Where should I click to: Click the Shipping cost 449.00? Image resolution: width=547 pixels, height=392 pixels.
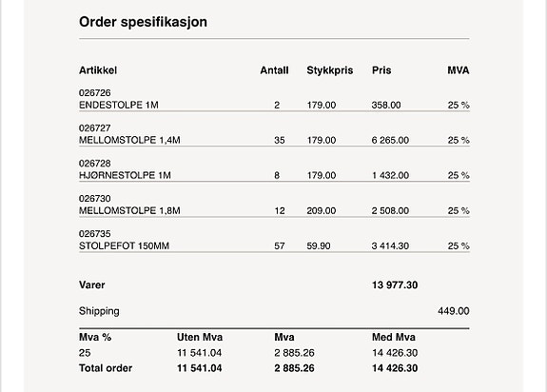453,311
